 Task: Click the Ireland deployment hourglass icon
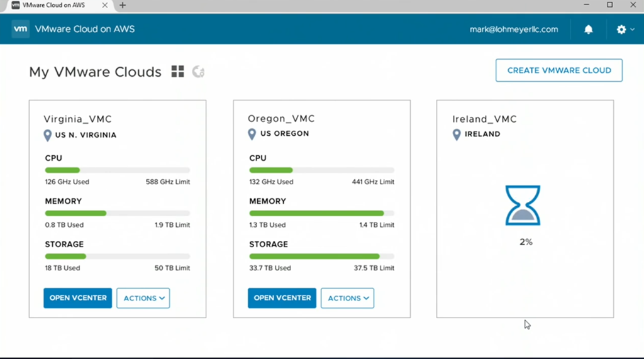(x=523, y=205)
